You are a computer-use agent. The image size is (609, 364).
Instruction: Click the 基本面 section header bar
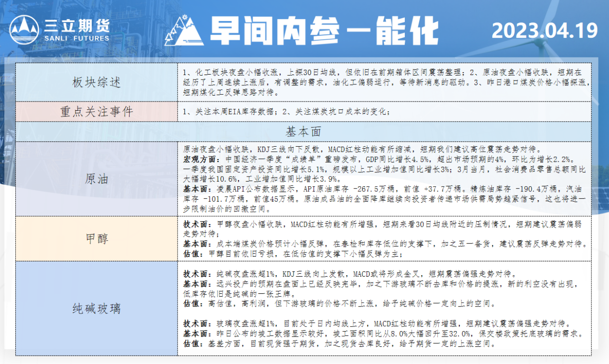pyautogui.click(x=303, y=131)
